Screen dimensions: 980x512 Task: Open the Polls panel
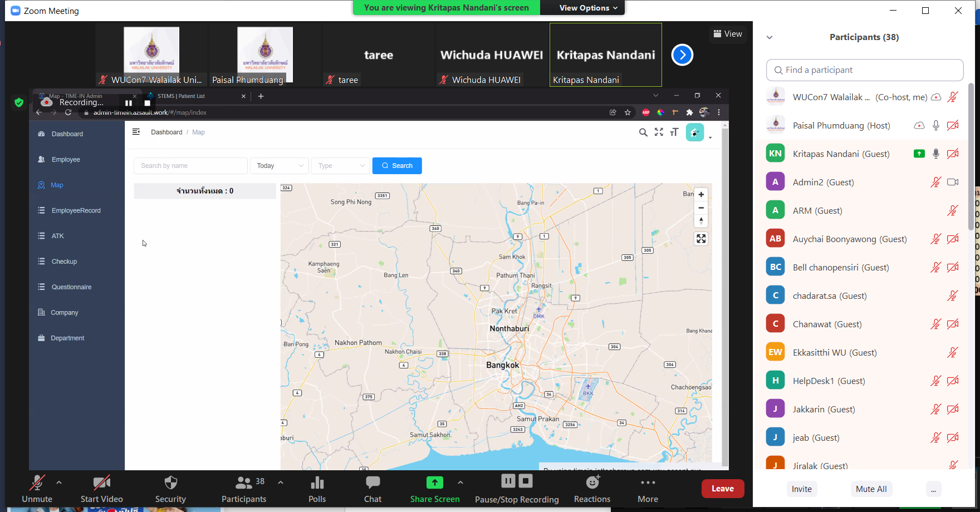[x=317, y=483]
